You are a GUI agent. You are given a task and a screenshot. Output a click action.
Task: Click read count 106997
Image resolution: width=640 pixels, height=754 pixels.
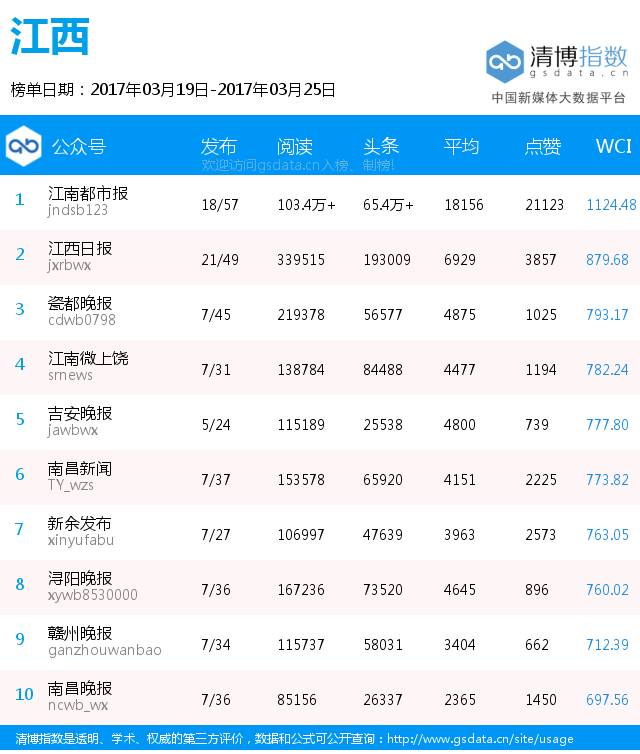coord(301,534)
